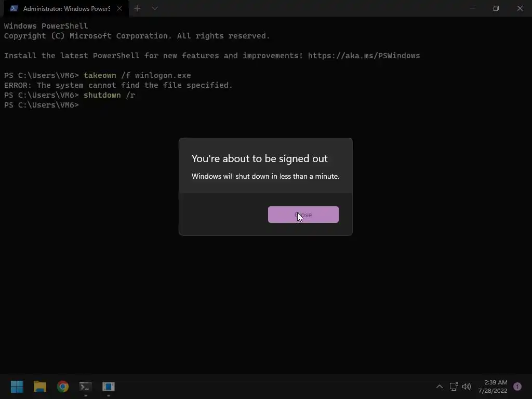The image size is (532, 399).
Task: Show hidden system tray icons
Action: point(440,387)
